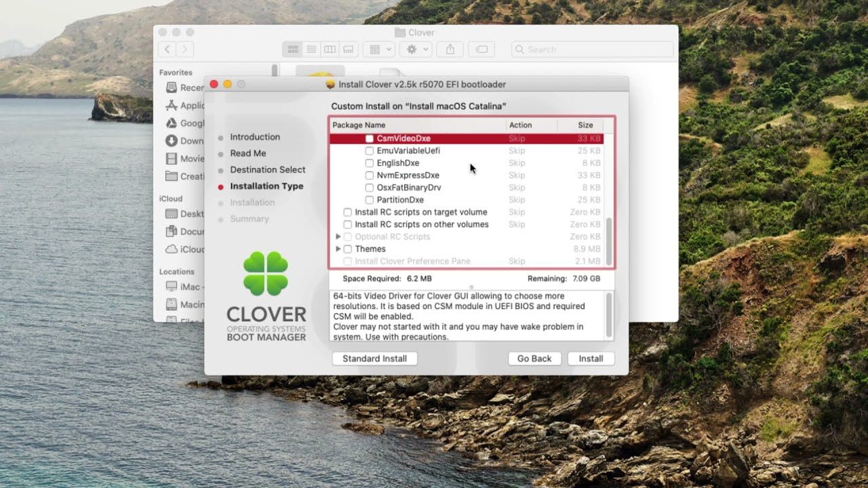The width and height of the screenshot is (868, 488).
Task: Open Recents in Finder sidebar
Action: 184,87
